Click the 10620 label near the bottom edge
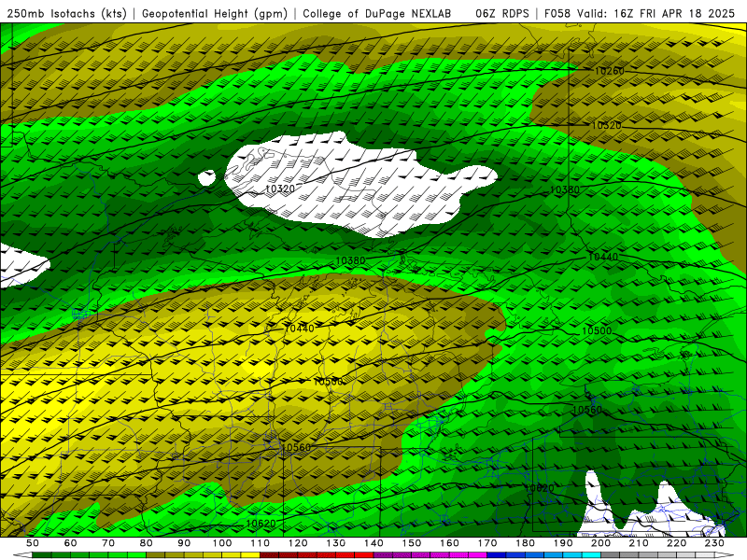Image resolution: width=747 pixels, height=560 pixels. [x=261, y=524]
